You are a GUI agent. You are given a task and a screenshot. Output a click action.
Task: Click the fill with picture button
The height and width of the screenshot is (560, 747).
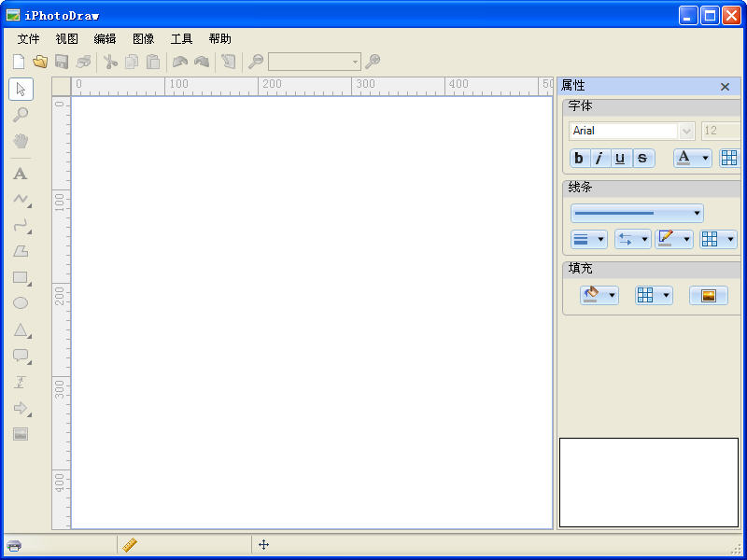click(x=709, y=296)
